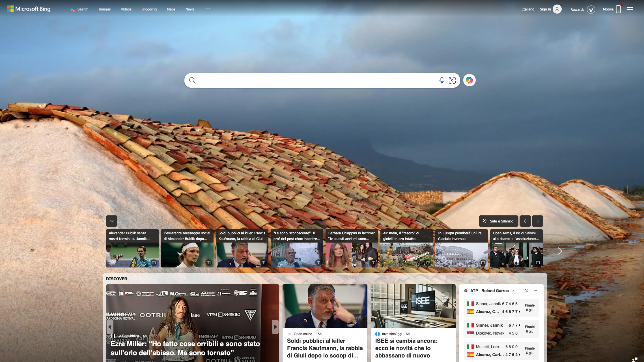The image size is (644, 362).
Task: Click reader icon on Open Arms card
Action: tap(538, 263)
